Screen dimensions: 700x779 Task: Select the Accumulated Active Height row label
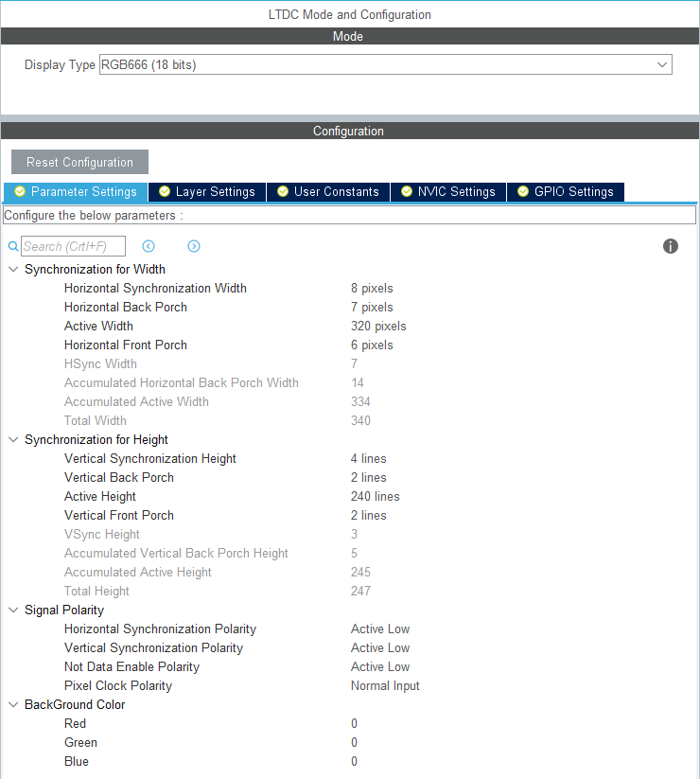[x=138, y=572]
